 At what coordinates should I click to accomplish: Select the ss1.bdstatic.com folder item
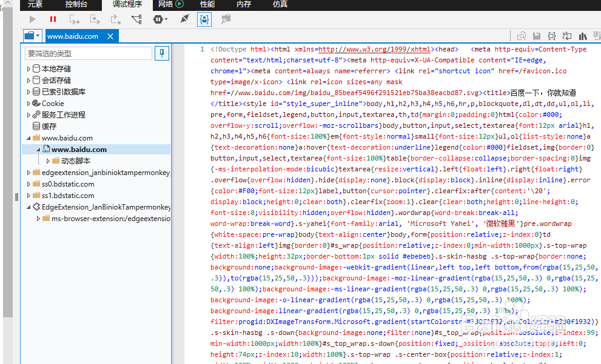point(68,196)
